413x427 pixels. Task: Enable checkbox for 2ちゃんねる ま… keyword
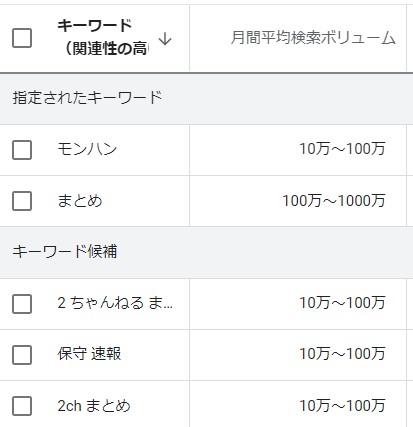click(x=22, y=304)
